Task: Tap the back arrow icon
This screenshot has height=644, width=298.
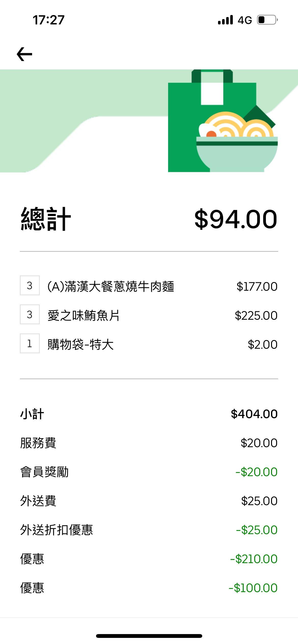Action: tap(24, 54)
